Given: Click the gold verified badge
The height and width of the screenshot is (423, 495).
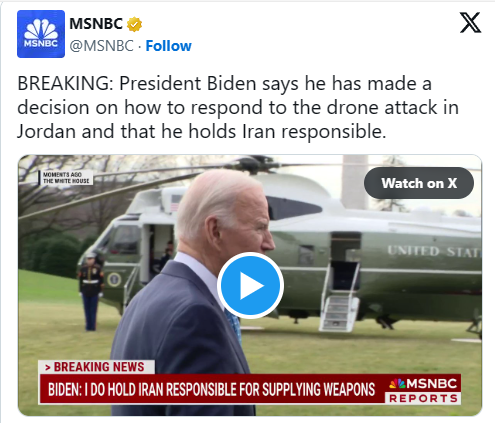Looking at the screenshot, I should 134,24.
